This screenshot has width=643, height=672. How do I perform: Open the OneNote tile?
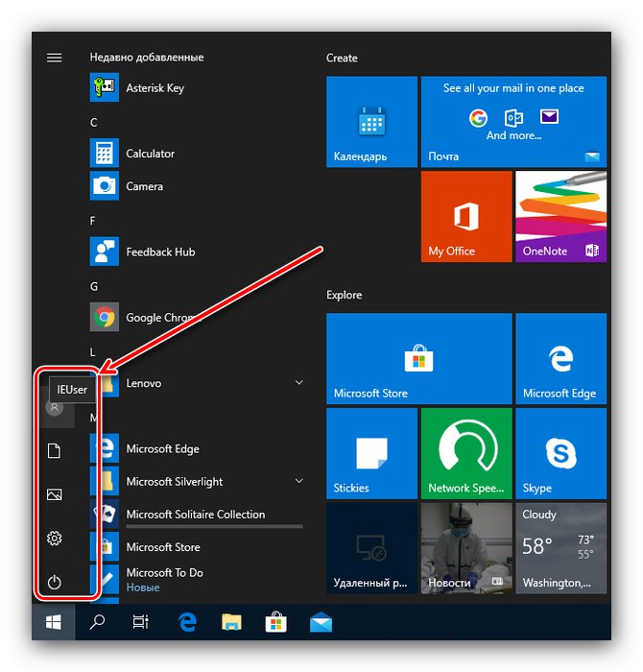coord(560,216)
